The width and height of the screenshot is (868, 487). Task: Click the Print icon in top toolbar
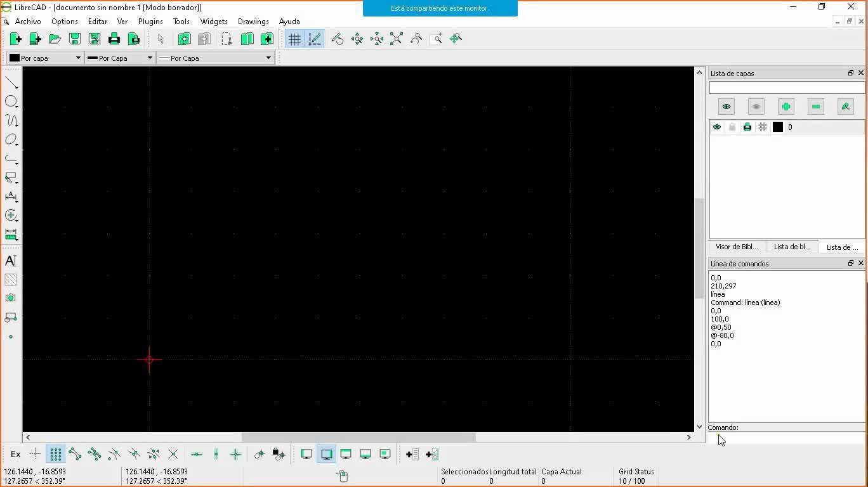coord(114,39)
